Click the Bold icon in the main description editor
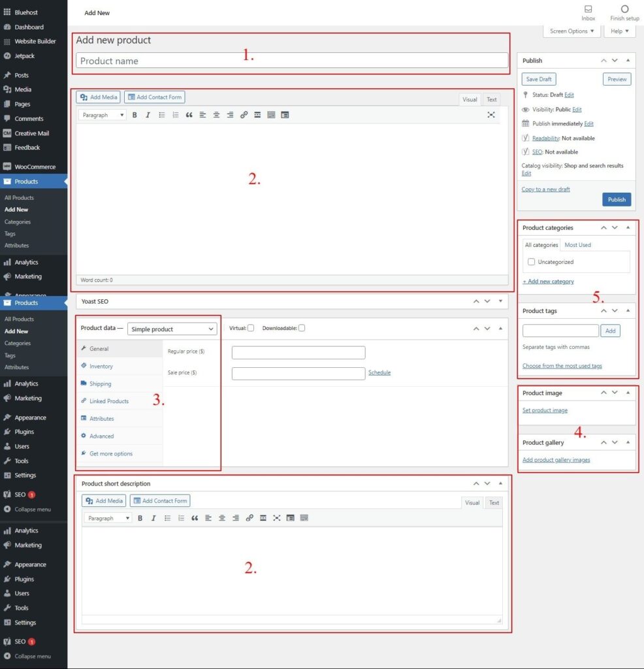 135,115
